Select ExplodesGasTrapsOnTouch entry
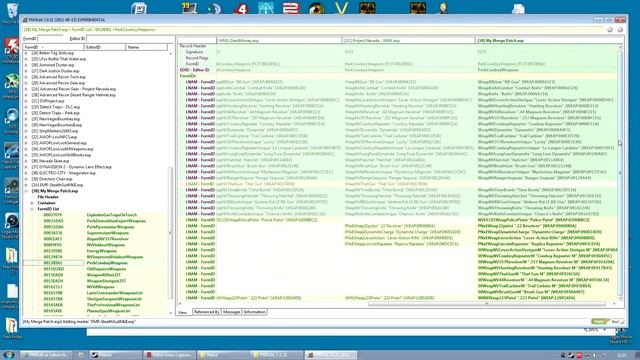This screenshot has width=640, height=360. click(112, 215)
